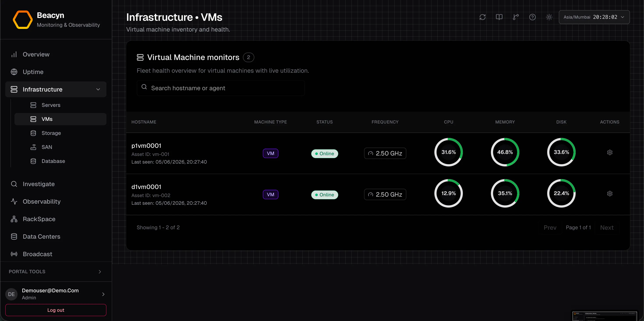Viewport: 644px width, 321px height.
Task: Click the refresh icon in header
Action: [483, 17]
